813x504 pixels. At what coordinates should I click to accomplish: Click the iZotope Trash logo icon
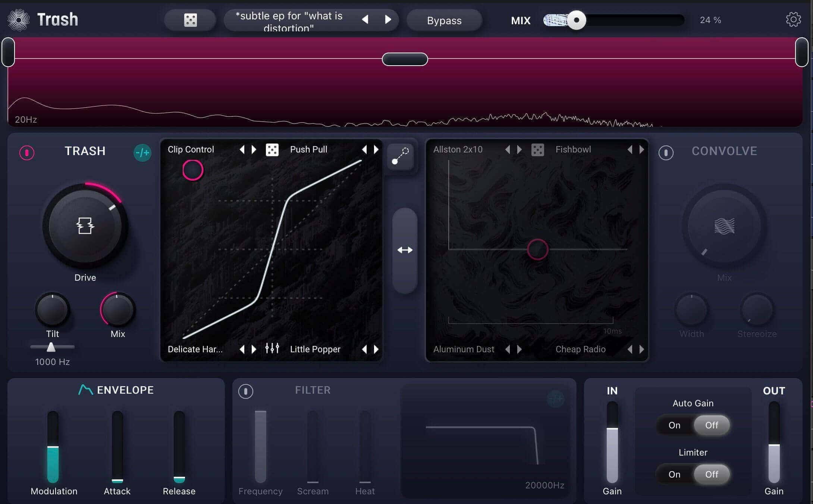[x=19, y=19]
